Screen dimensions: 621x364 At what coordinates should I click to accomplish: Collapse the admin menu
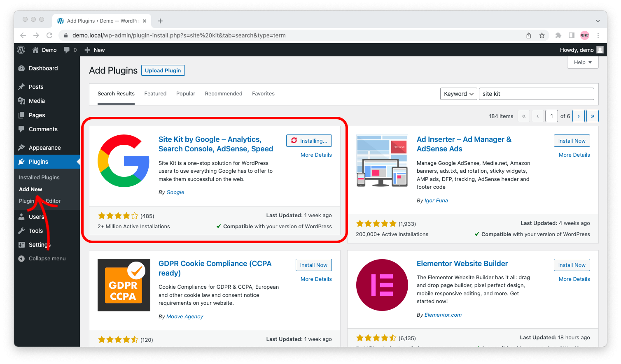tap(42, 259)
